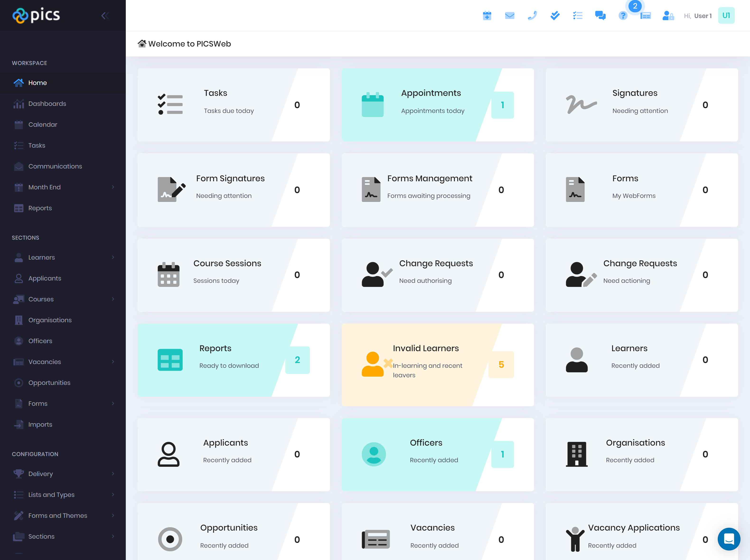Click the question mark help icon
This screenshot has height=560, width=750.
[623, 16]
